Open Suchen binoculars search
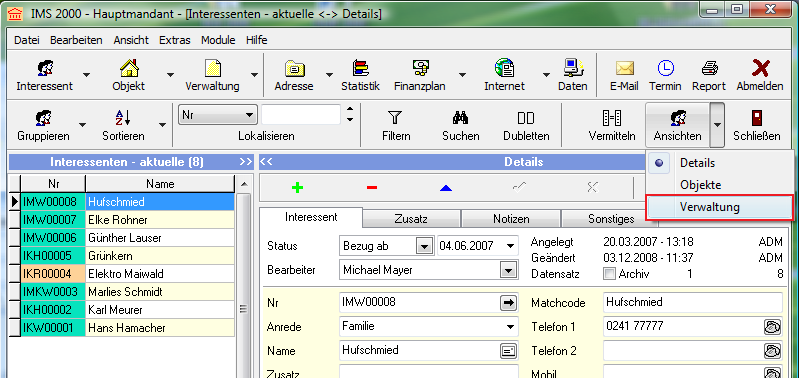Viewport: 799px width, 378px height. (x=461, y=125)
